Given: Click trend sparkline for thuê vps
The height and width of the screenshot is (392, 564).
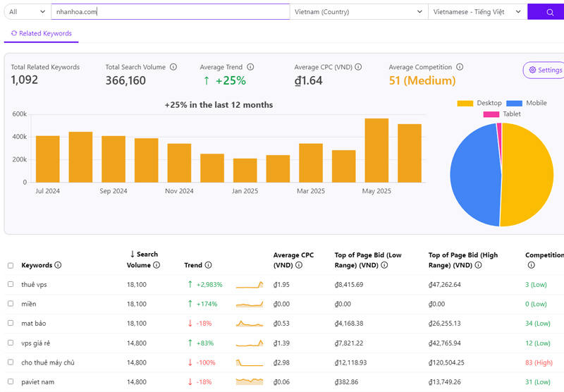Looking at the screenshot, I should (x=250, y=284).
